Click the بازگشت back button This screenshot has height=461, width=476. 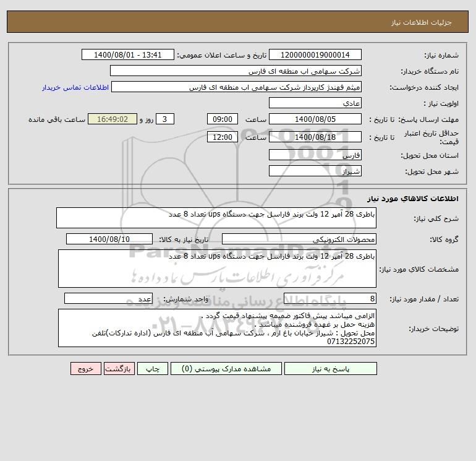tap(119, 369)
